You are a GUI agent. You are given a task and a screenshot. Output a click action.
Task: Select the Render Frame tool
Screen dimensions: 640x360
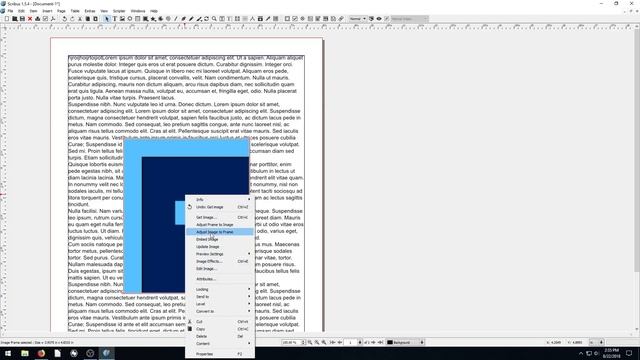coord(130,19)
